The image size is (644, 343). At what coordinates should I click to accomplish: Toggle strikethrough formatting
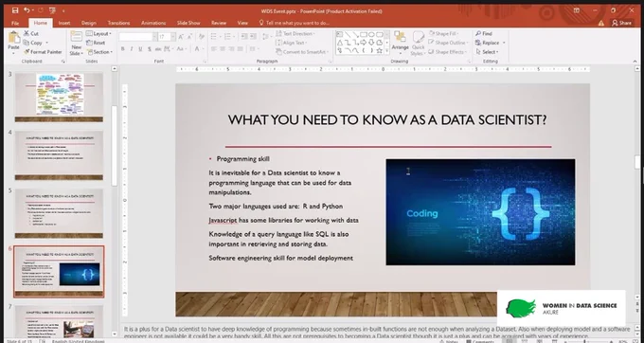pos(158,49)
